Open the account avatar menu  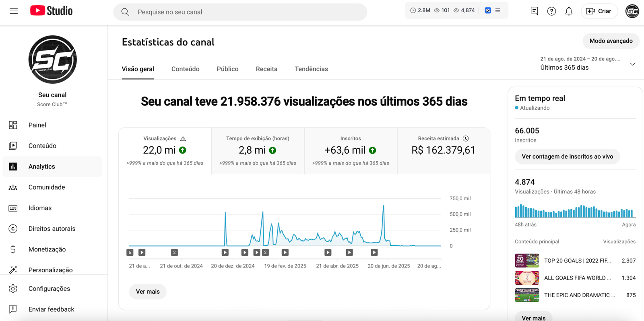[x=632, y=11]
